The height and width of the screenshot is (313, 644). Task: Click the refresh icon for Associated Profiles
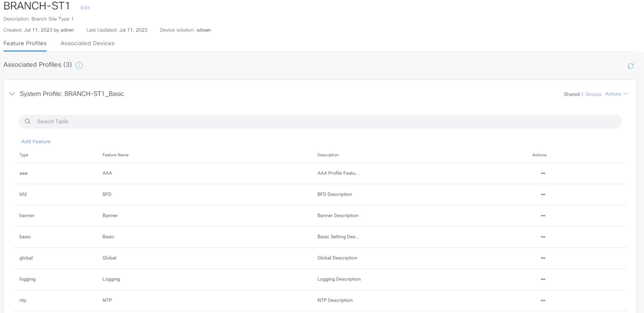tap(630, 66)
